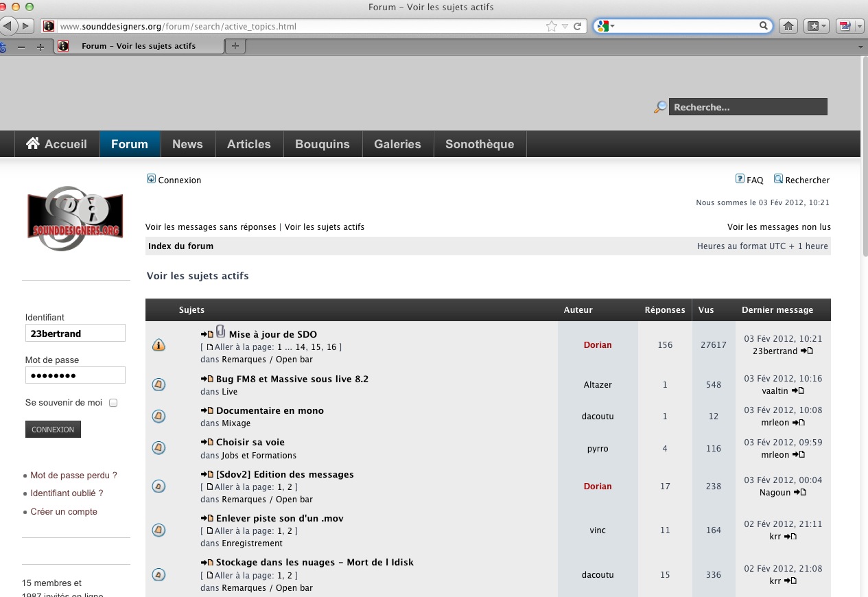Viewport: 868px width, 597px height.
Task: Click the magnifier icon beside the Recherche field
Action: [660, 107]
